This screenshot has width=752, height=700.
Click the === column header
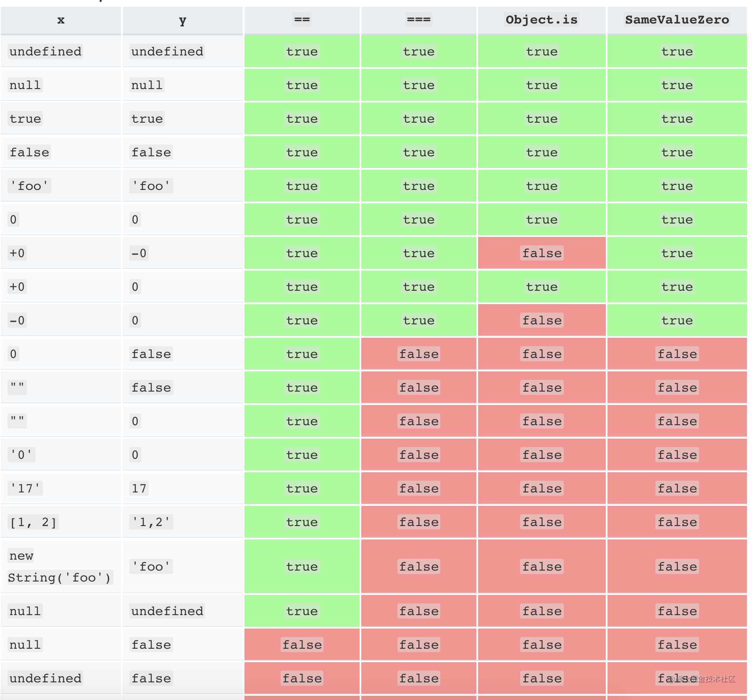click(x=418, y=20)
